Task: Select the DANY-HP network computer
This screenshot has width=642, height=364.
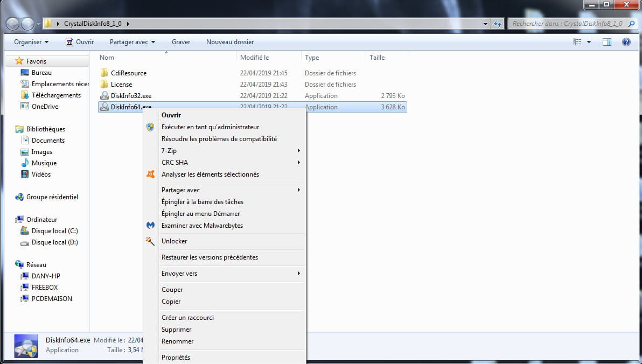Action: point(46,276)
